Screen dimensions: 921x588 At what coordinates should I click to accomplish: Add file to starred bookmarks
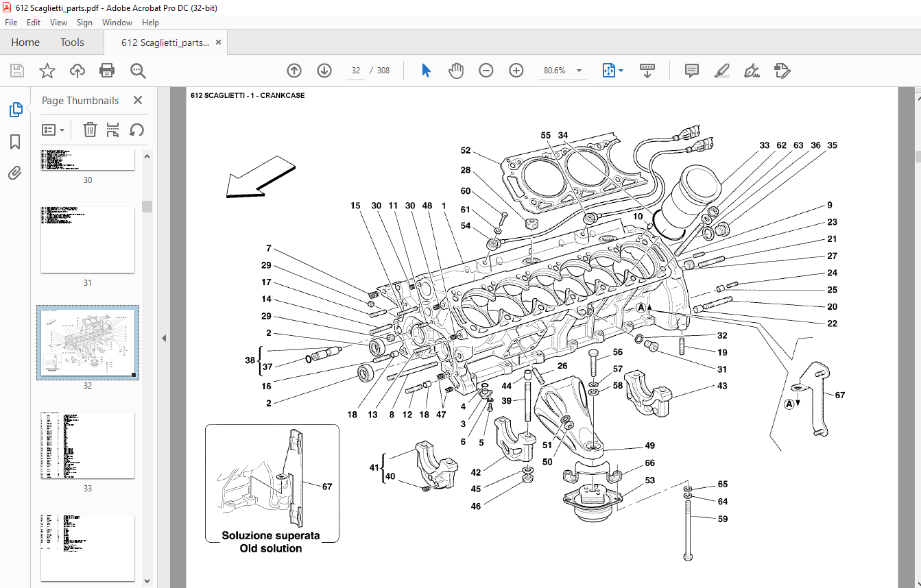(x=47, y=71)
